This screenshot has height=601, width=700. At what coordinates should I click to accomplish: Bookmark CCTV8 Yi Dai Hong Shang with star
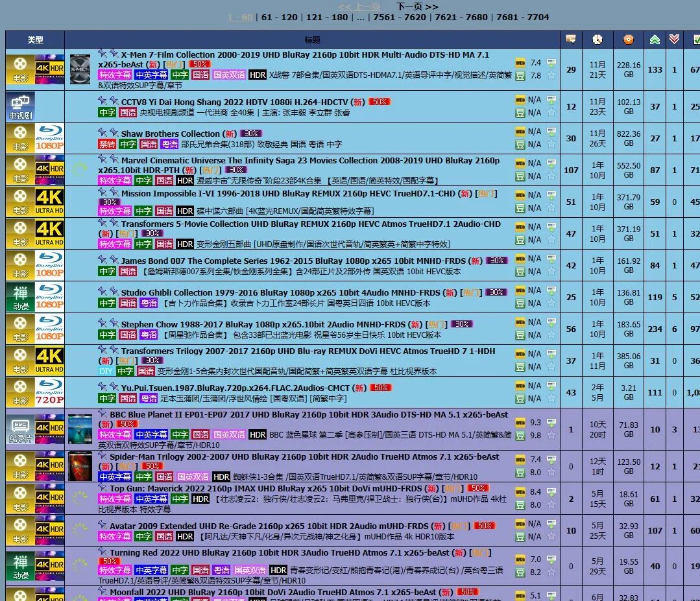551,112
